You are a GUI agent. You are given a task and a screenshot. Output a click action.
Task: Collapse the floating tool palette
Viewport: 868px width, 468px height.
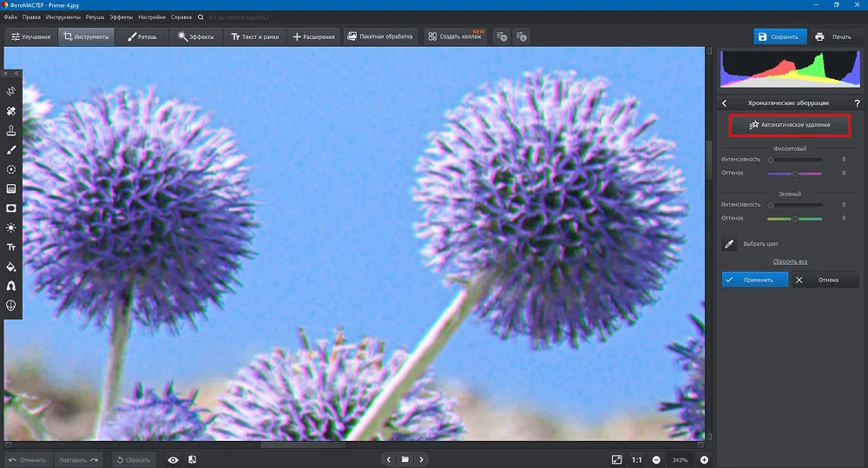pos(16,73)
